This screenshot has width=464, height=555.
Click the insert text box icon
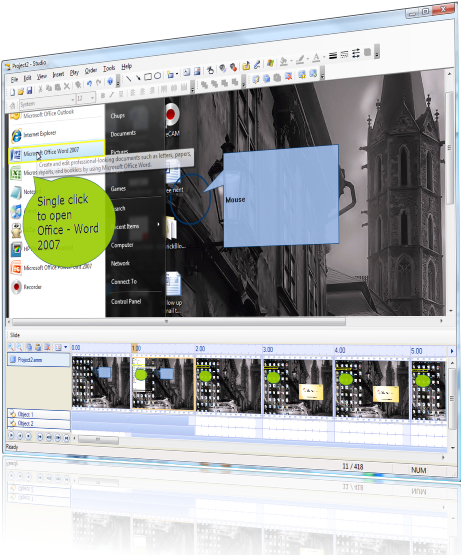tap(187, 72)
